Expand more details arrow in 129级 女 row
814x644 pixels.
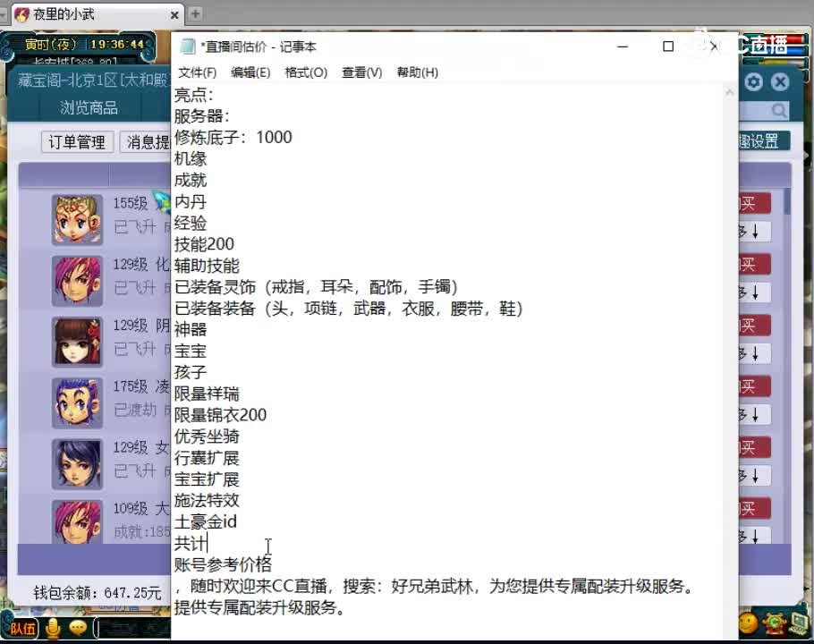click(755, 475)
